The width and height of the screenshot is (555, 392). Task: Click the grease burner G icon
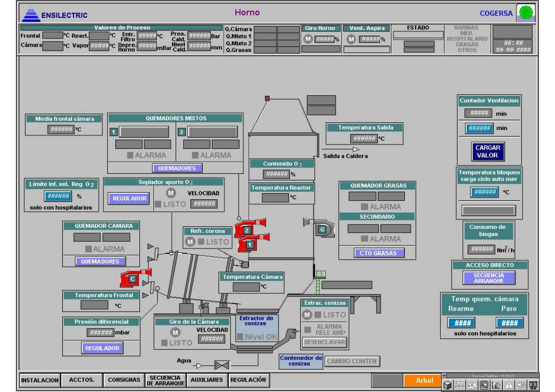(322, 230)
